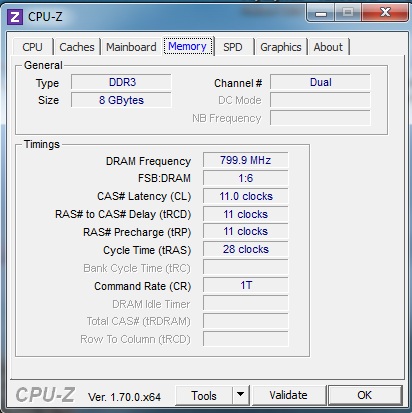Select the Memory tab
The width and height of the screenshot is (412, 413).
pyautogui.click(x=187, y=46)
